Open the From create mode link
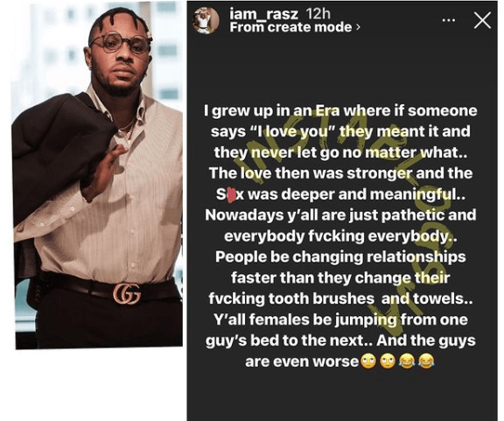 (x=294, y=27)
